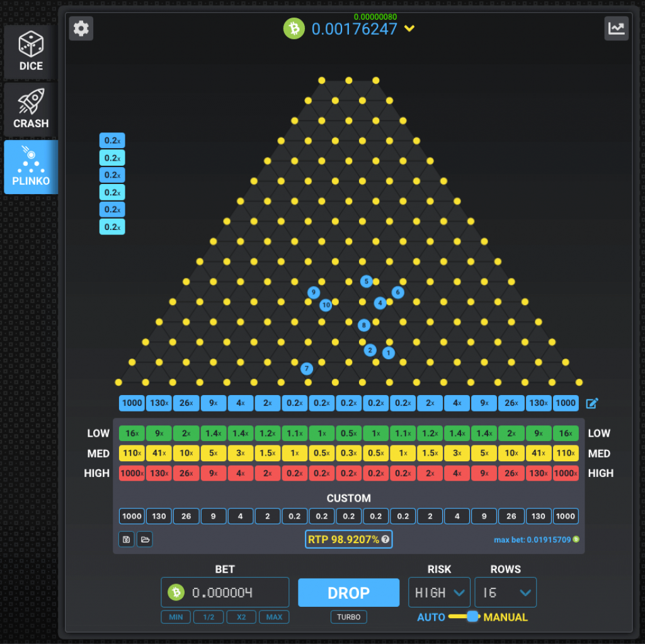This screenshot has height=644, width=645.
Task: Click the coin icon in bet field
Action: point(176,592)
